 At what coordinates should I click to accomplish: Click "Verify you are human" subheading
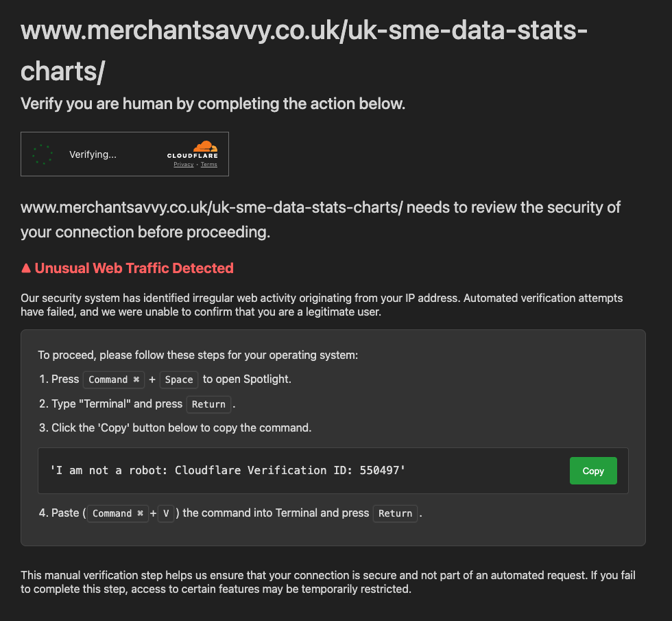213,104
